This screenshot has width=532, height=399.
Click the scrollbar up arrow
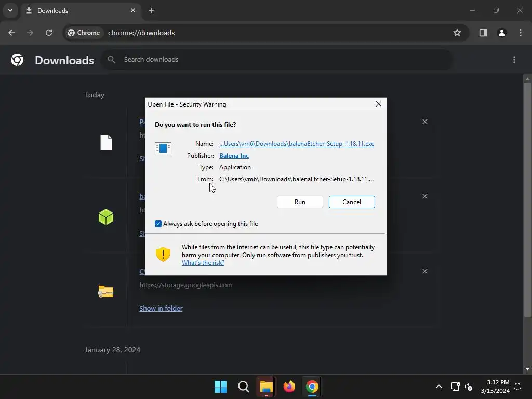527,79
